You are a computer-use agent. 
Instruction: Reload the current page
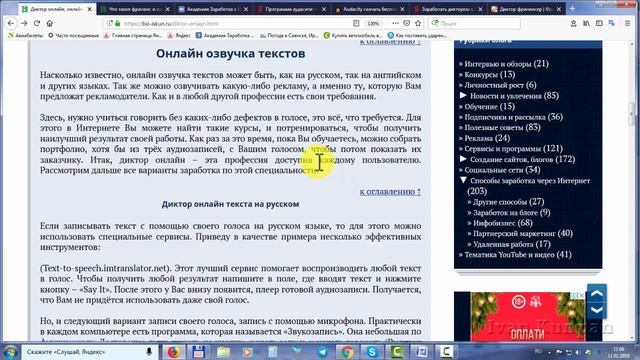[37, 23]
